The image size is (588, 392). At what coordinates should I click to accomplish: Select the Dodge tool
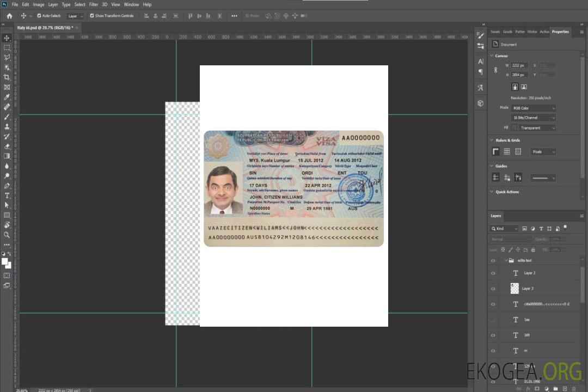click(7, 175)
